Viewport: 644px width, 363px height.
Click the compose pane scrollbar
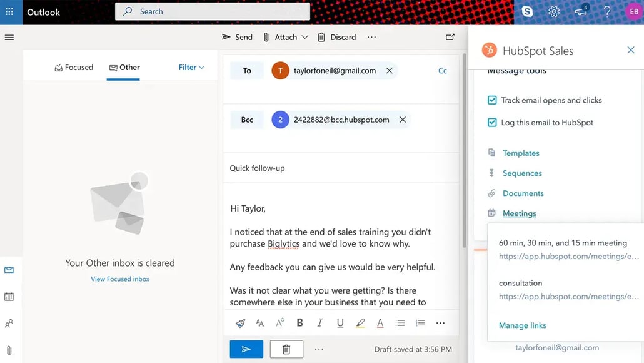(465, 150)
